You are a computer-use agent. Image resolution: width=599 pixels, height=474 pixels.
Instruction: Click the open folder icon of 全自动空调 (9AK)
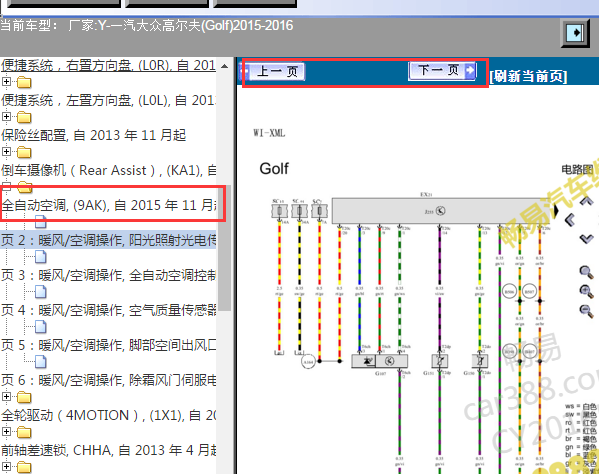[x=25, y=187]
